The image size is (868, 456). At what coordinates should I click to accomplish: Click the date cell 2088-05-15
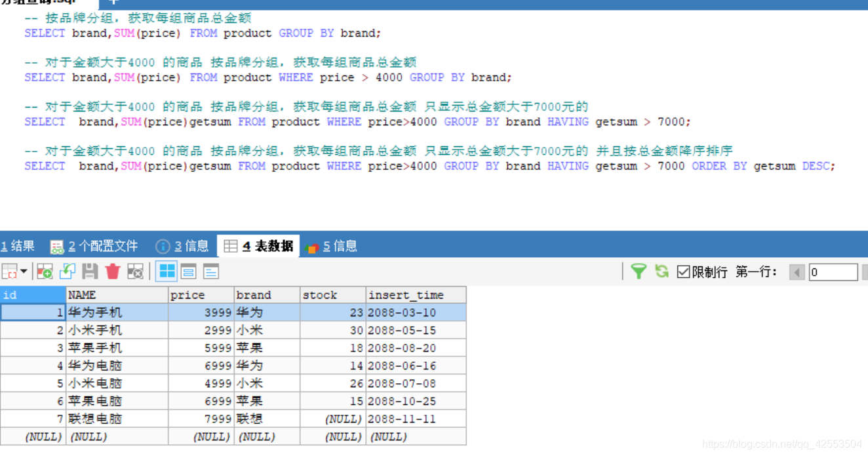tap(416, 331)
